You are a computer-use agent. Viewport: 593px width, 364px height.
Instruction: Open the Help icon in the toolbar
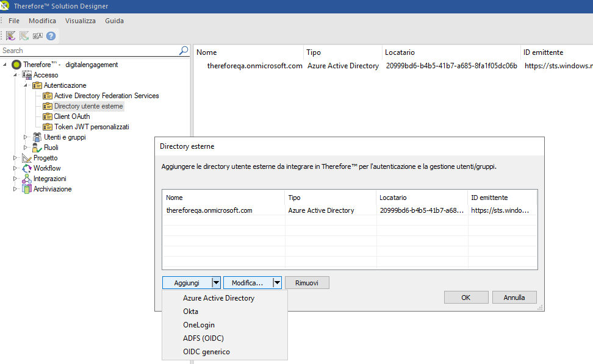pyautogui.click(x=51, y=35)
